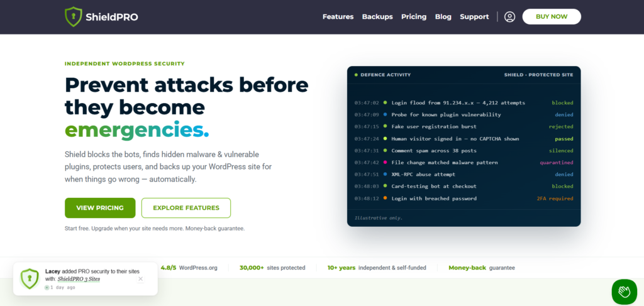Open the green waving-hand chat widget
This screenshot has height=306, width=644.
click(x=625, y=292)
